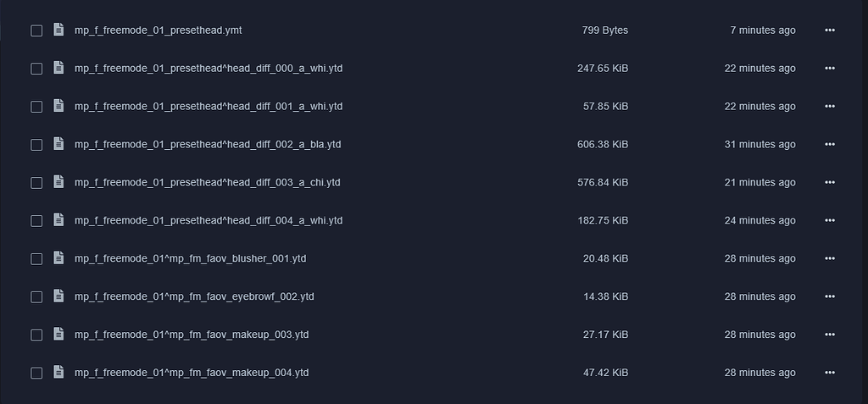Open three-dot menu for head_diff_003_a_chi.ytd
The image size is (868, 404).
pyautogui.click(x=829, y=183)
